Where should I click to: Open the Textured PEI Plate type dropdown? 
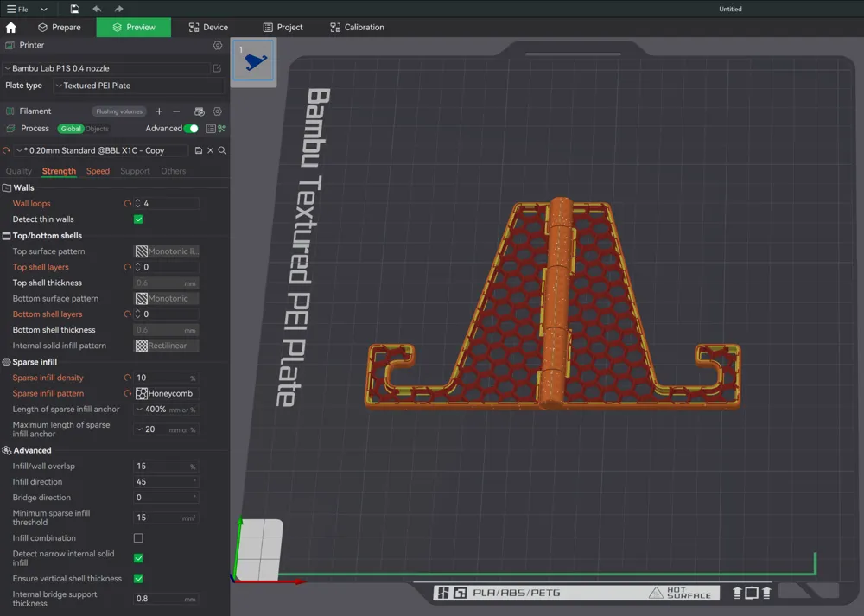(139, 86)
